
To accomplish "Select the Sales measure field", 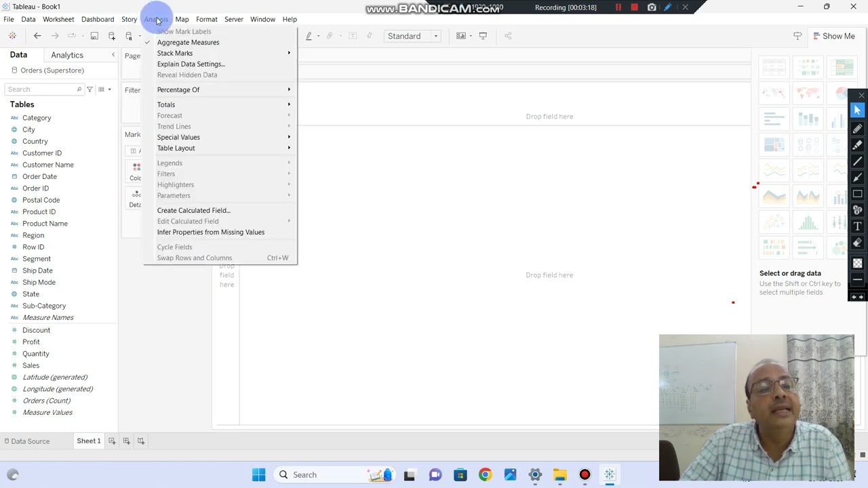I will tap(31, 365).
